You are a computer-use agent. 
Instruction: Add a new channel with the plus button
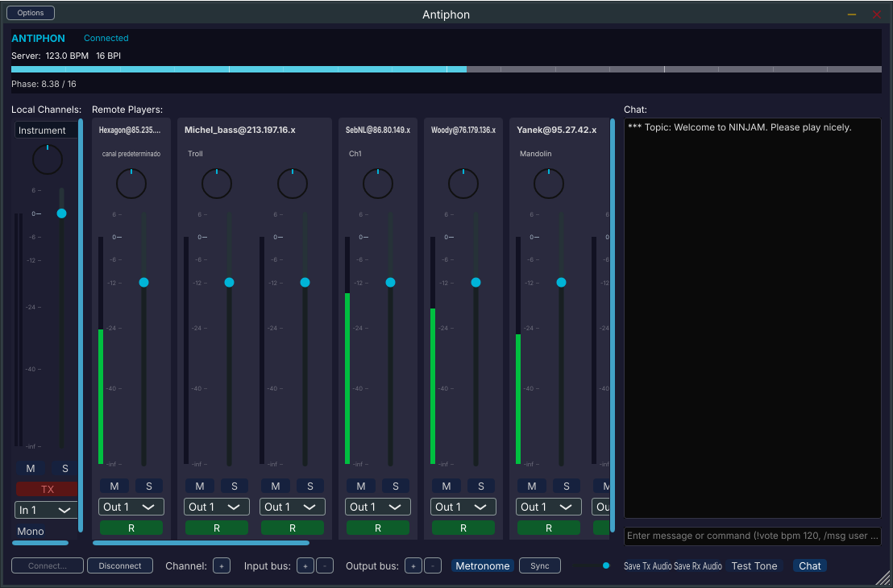pyautogui.click(x=222, y=565)
